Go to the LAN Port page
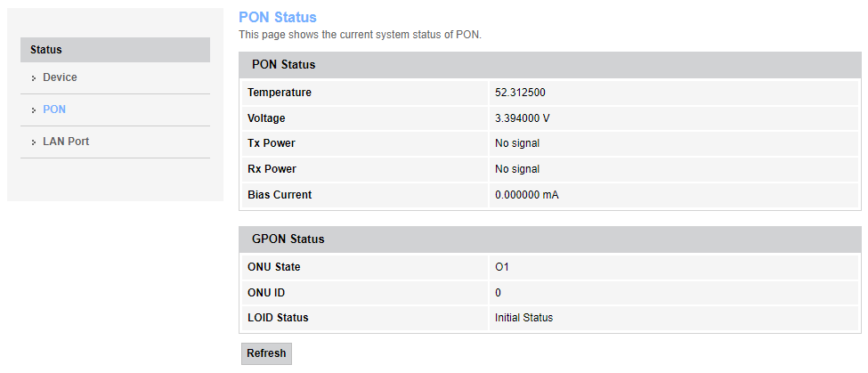 coord(66,142)
